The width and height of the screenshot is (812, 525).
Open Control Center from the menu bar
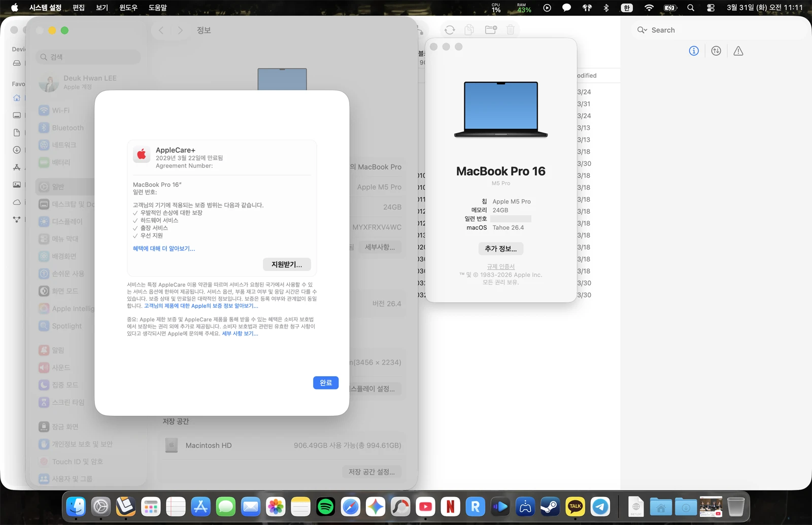click(x=710, y=8)
